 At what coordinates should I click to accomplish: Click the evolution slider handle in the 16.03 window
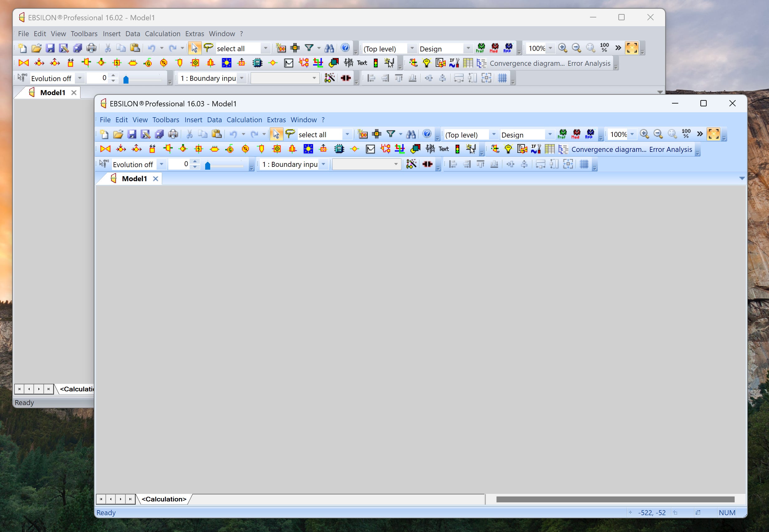[x=207, y=166]
